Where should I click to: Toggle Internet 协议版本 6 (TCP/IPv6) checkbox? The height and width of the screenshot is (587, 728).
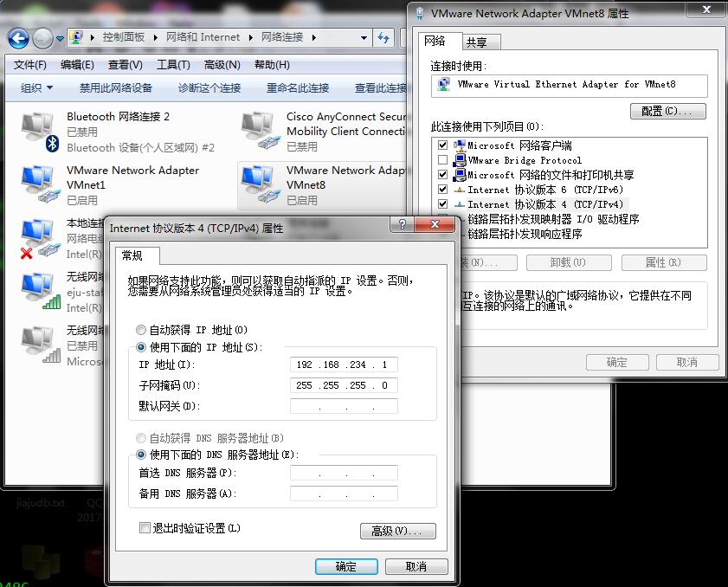442,190
